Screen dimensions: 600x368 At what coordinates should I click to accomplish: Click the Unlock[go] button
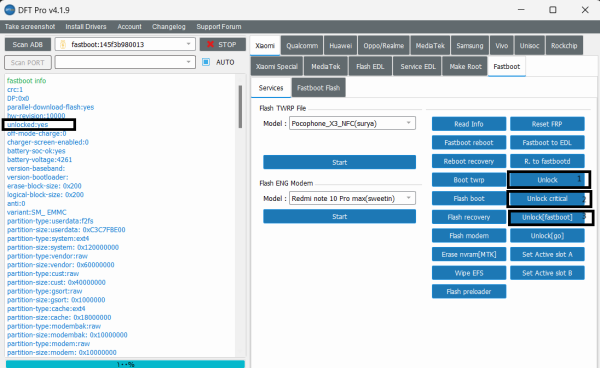tap(547, 236)
